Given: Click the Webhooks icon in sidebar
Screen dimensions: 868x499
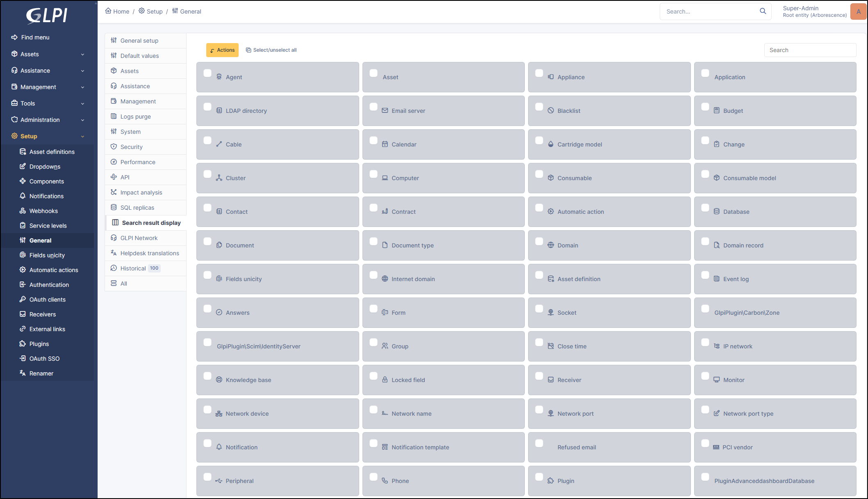Looking at the screenshot, I should point(23,211).
